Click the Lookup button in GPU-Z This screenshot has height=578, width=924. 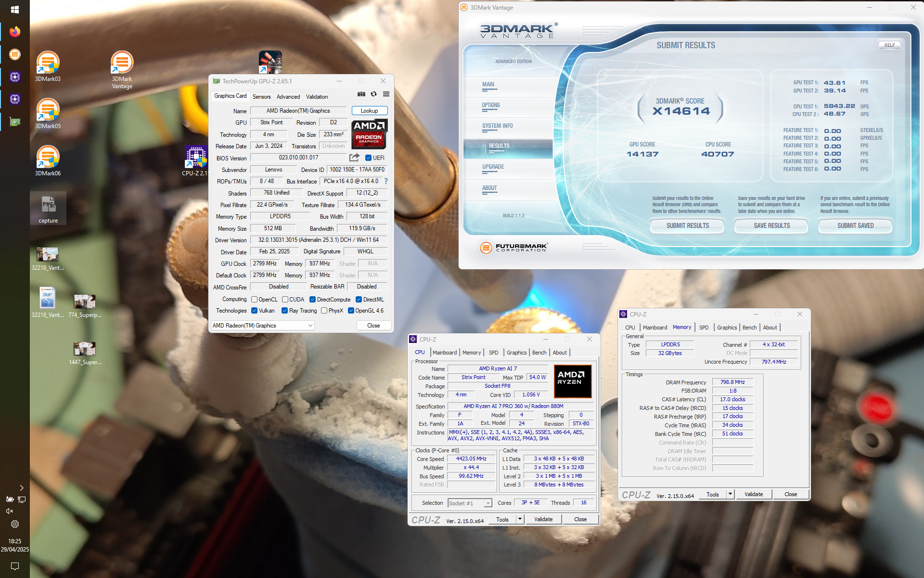pos(370,111)
